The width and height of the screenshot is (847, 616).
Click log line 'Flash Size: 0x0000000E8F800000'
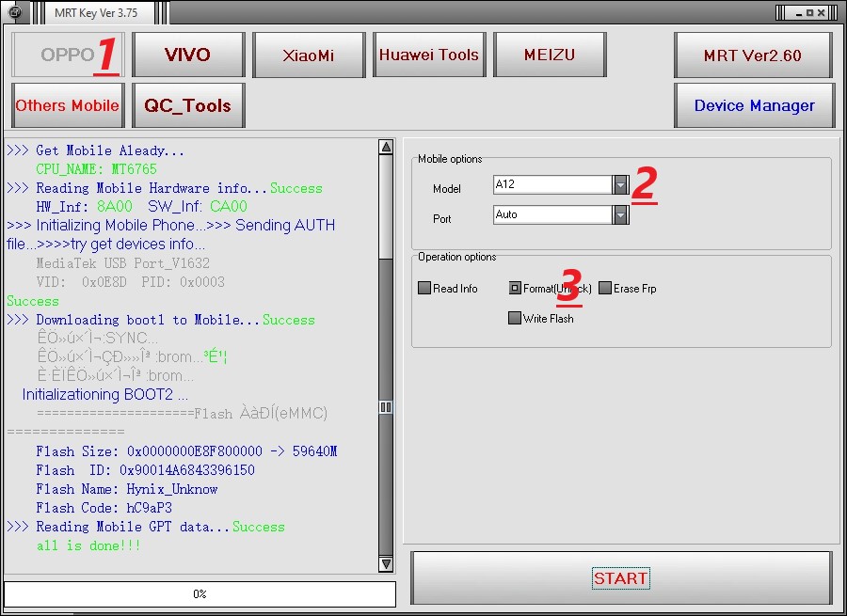186,450
